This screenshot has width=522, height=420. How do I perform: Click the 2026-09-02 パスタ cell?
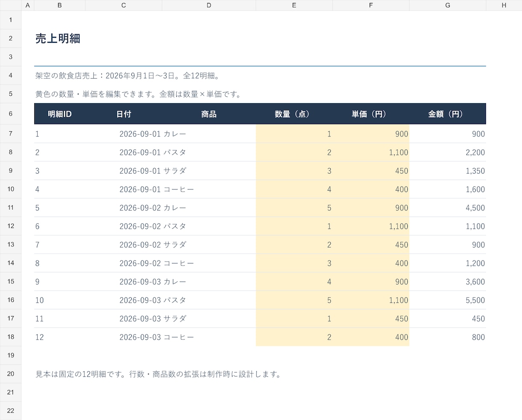(153, 226)
